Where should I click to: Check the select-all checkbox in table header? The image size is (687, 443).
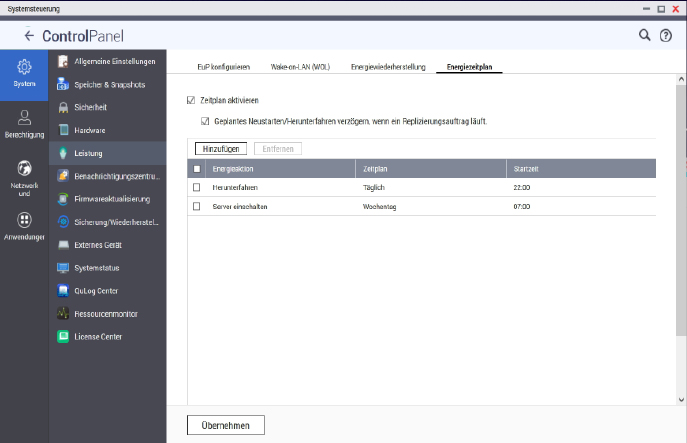197,169
